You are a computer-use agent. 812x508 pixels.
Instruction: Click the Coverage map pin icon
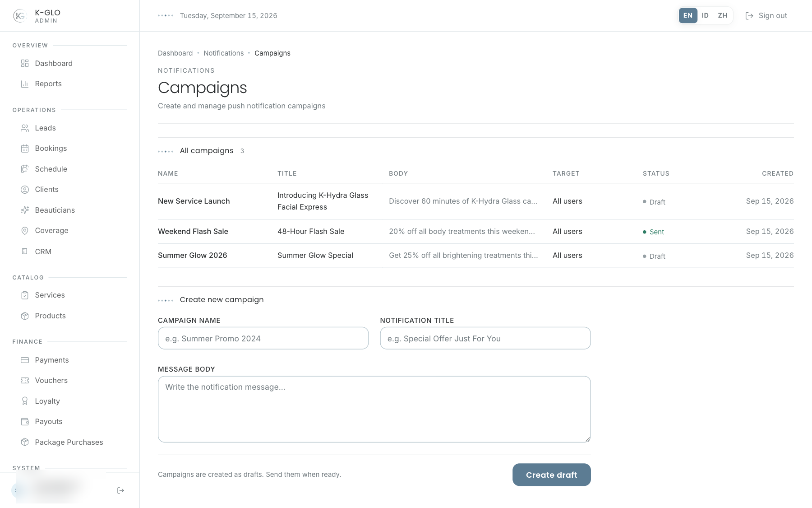(25, 231)
